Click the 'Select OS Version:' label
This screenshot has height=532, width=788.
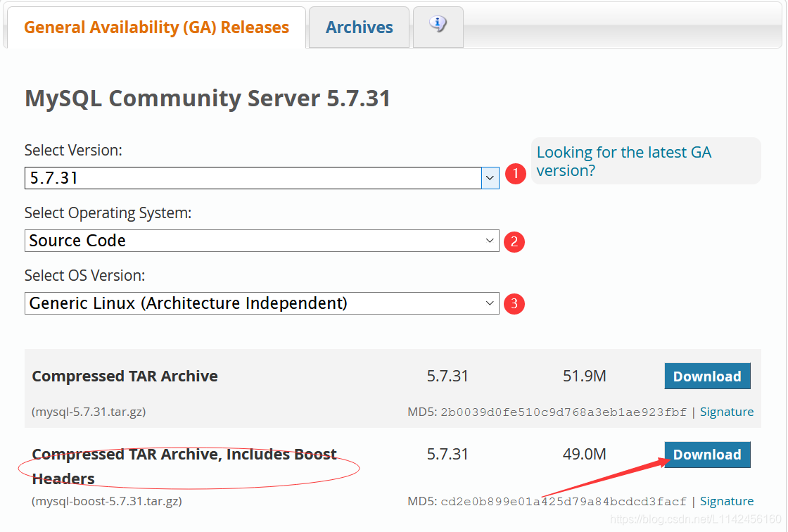point(85,276)
